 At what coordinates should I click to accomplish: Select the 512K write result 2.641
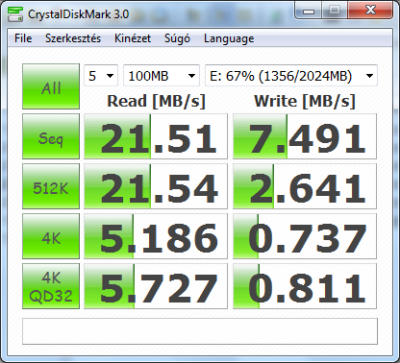click(305, 186)
